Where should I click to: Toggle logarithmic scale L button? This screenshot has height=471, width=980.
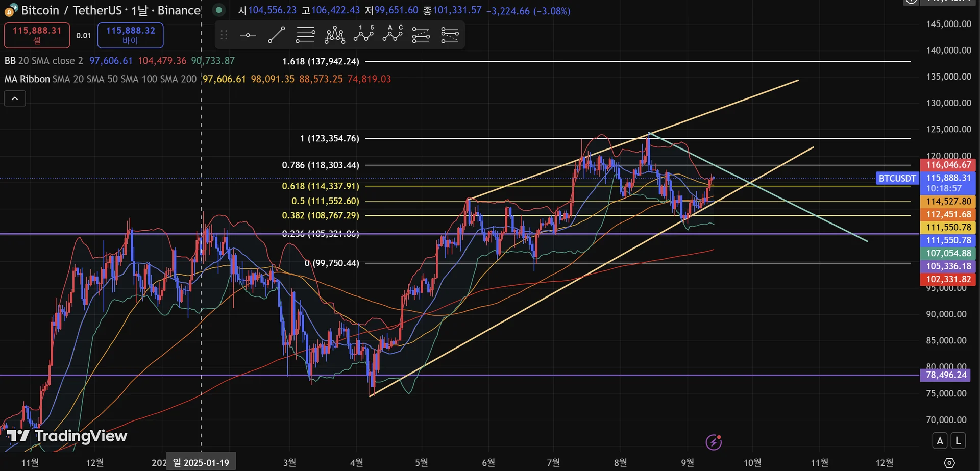[958, 441]
